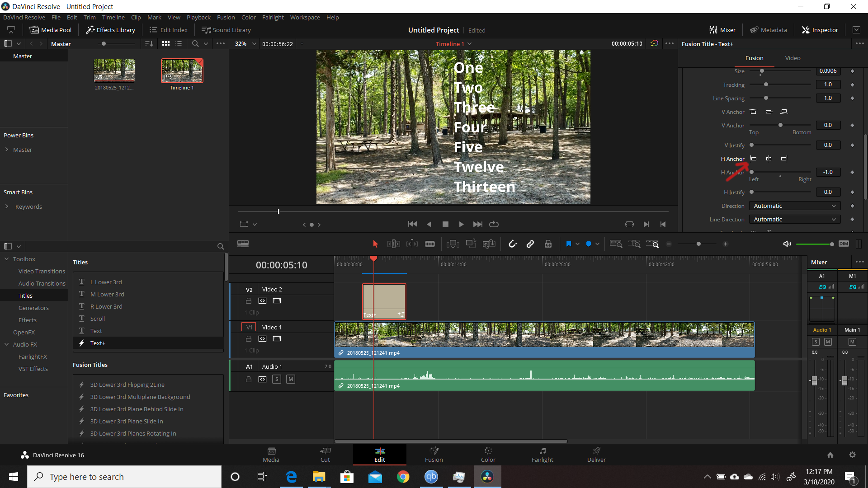Open the transform overlay mode dropdown

click(255, 225)
